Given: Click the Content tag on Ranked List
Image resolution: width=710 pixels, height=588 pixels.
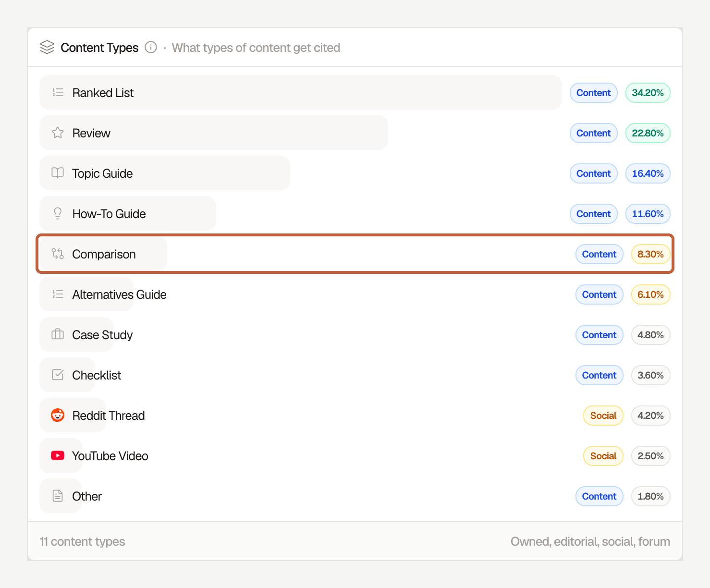Looking at the screenshot, I should [x=594, y=93].
